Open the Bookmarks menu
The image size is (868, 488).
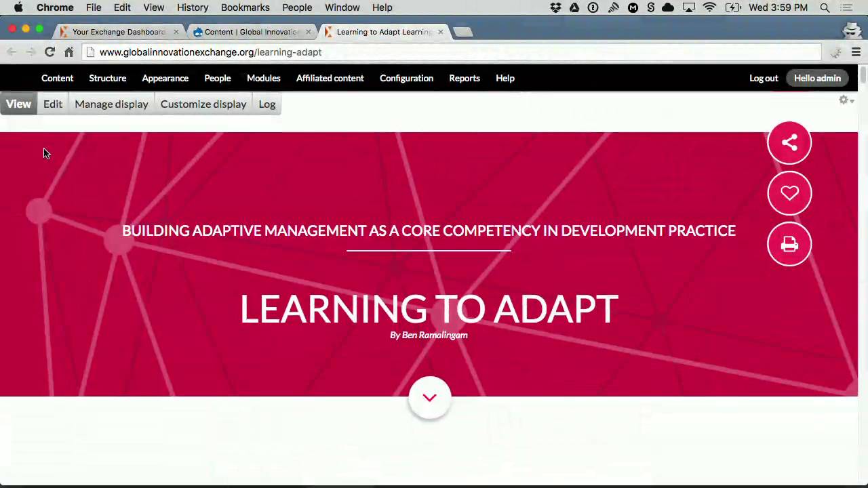point(245,7)
